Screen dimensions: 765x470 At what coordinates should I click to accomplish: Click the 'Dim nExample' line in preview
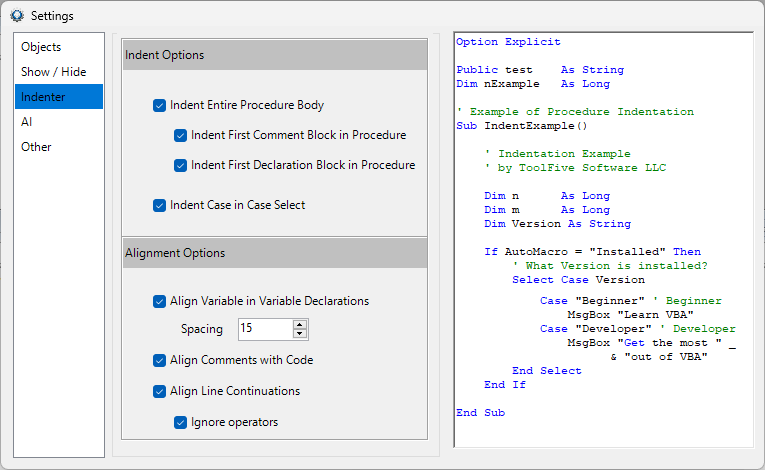click(533, 84)
